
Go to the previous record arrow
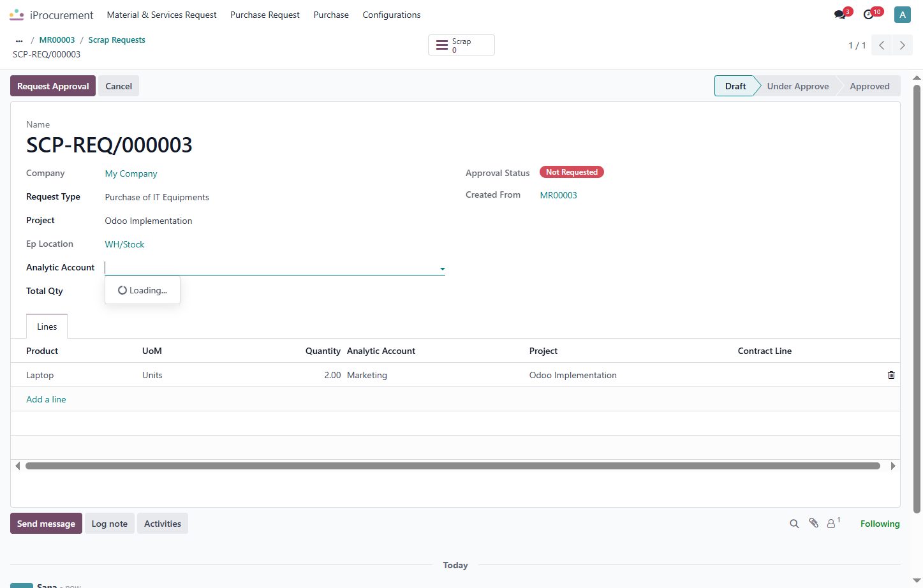tap(882, 45)
